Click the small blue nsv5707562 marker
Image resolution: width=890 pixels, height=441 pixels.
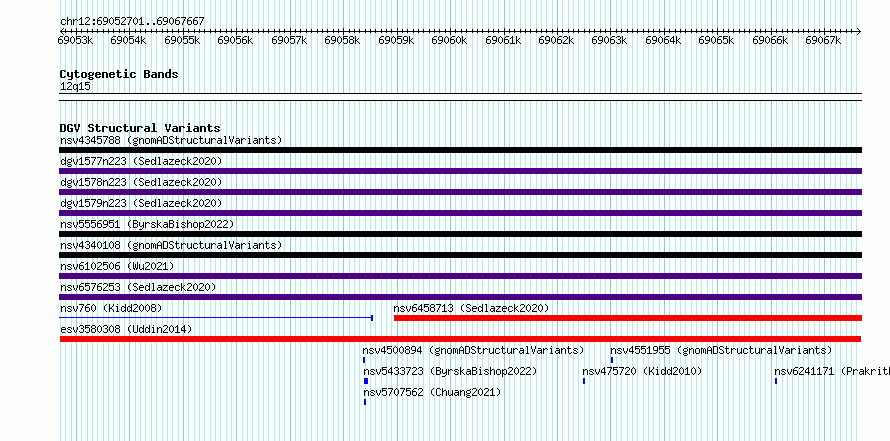pos(364,402)
